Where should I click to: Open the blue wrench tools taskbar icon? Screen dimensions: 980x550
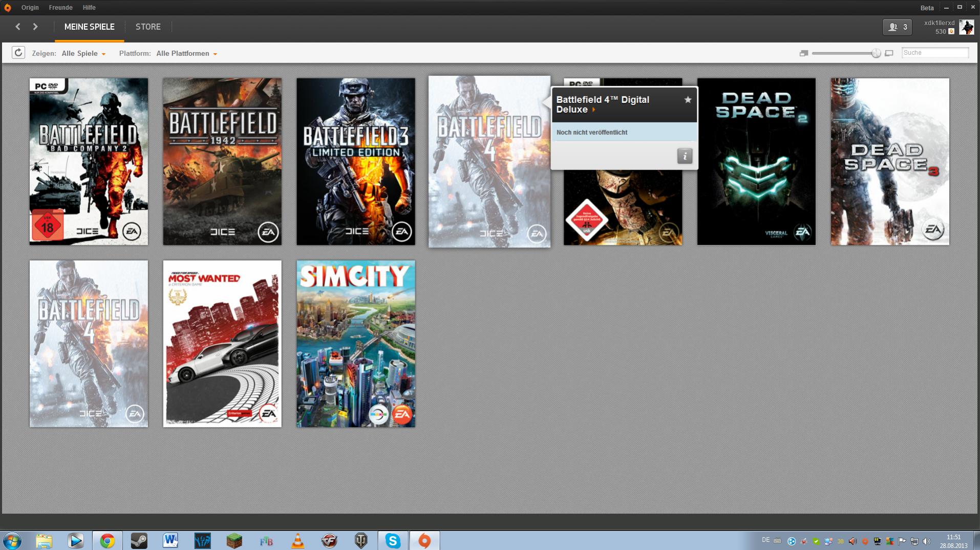point(202,541)
